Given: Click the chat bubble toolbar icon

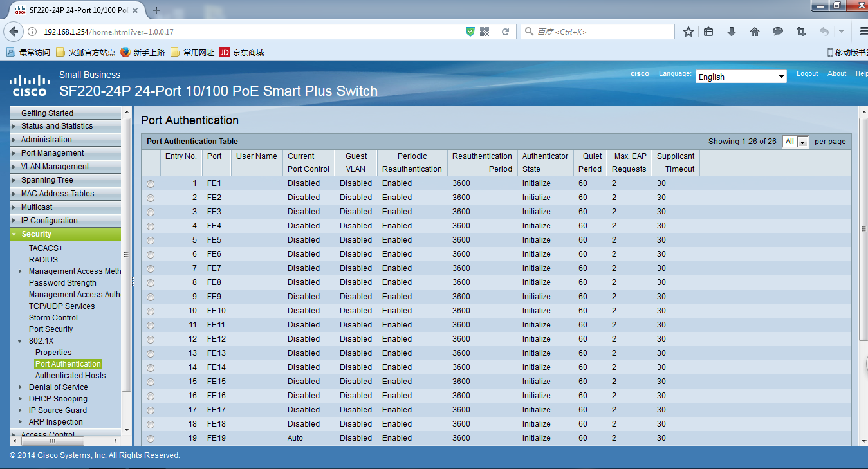Looking at the screenshot, I should point(778,32).
